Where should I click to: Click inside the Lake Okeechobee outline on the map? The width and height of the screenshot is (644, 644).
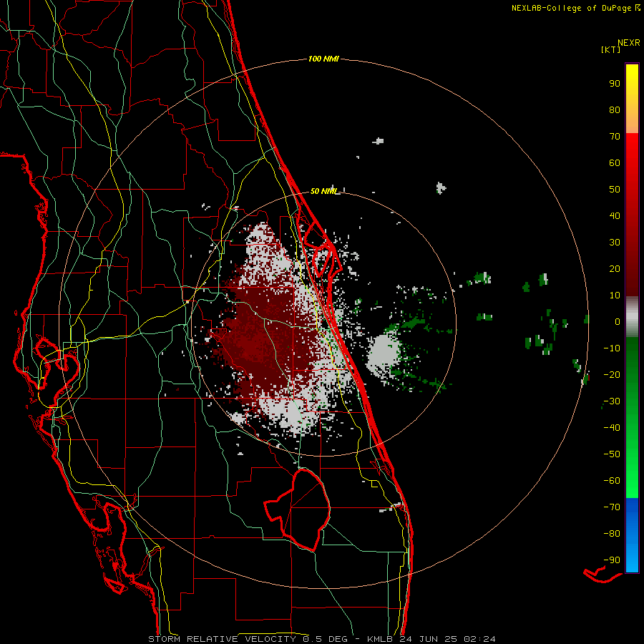(x=306, y=509)
